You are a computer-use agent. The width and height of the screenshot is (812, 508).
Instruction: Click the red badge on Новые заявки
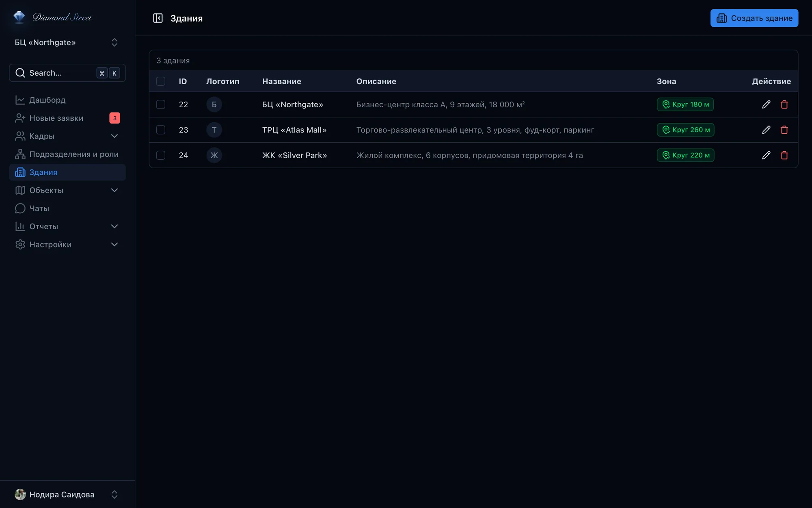(x=114, y=118)
